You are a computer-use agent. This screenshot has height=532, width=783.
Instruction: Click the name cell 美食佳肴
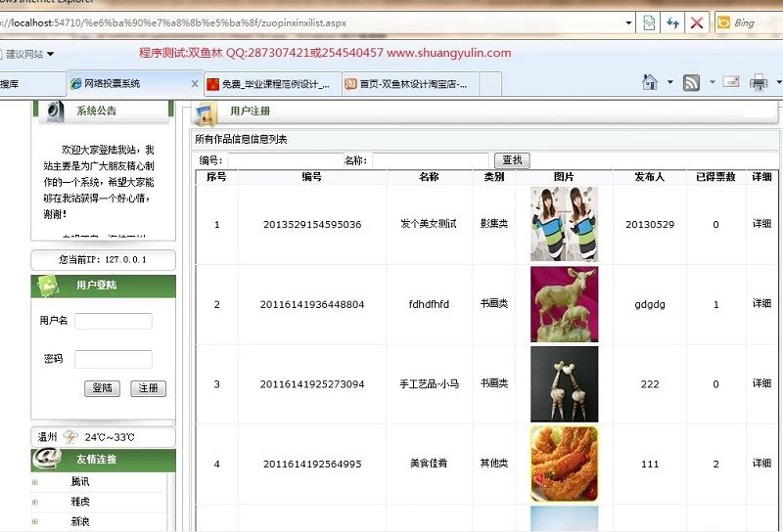429,464
